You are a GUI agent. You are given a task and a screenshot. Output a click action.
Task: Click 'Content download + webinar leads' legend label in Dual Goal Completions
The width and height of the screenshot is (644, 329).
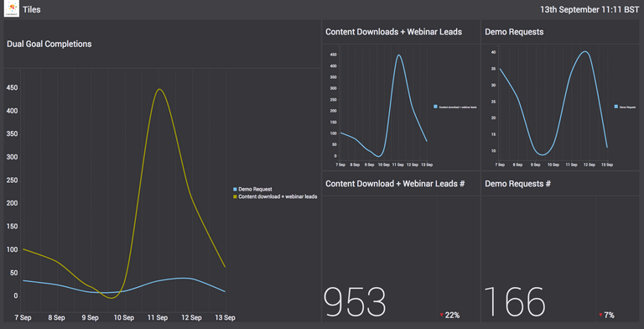pyautogui.click(x=278, y=197)
